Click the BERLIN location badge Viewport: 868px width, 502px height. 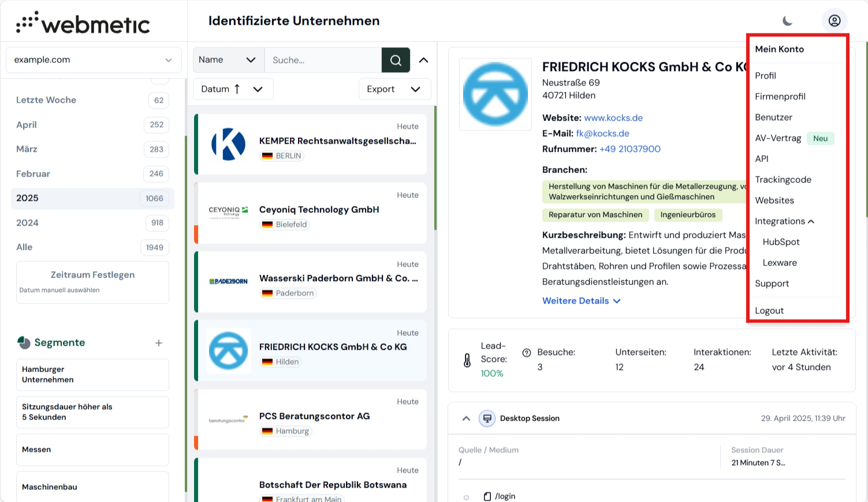coord(282,156)
